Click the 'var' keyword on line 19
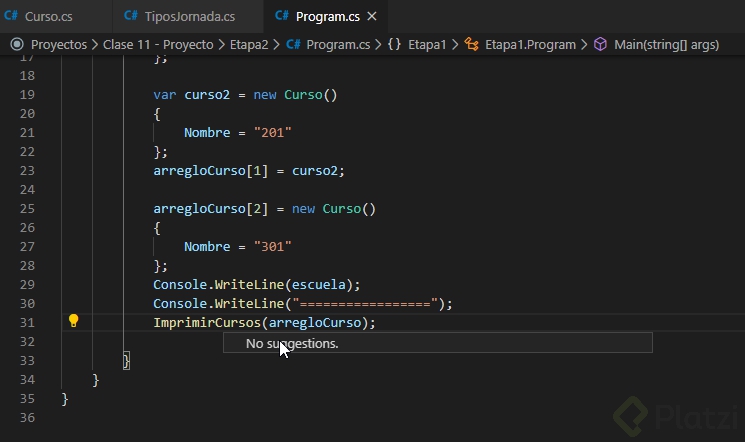Screen dimensions: 745x442 coord(164,95)
